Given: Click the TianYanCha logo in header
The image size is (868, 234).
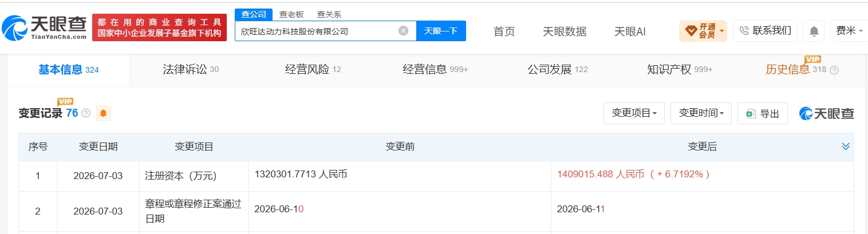Looking at the screenshot, I should [x=45, y=27].
